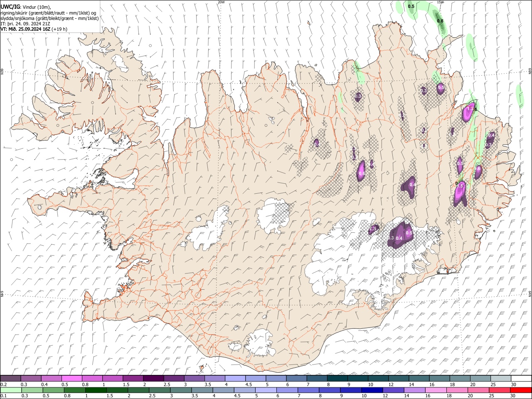Pick the top-row legend swatch from 0.2 to 0.3
The width and height of the screenshot is (532, 399).
pyautogui.click(x=11, y=379)
